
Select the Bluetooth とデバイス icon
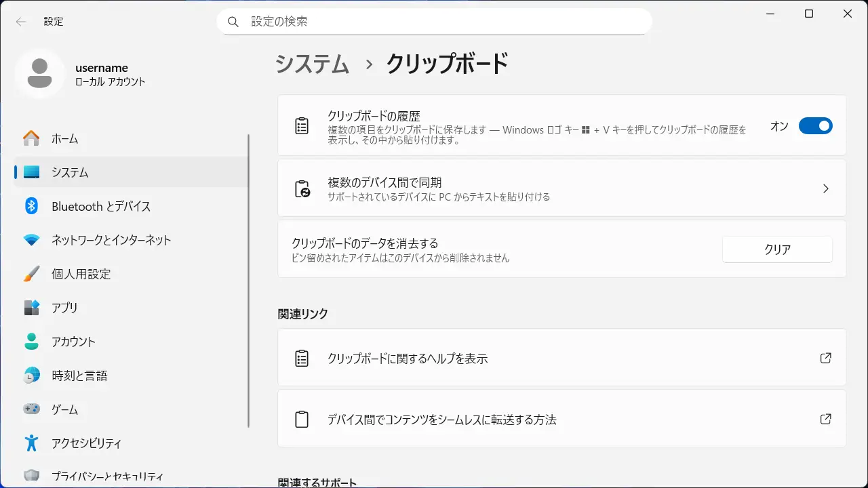(31, 206)
